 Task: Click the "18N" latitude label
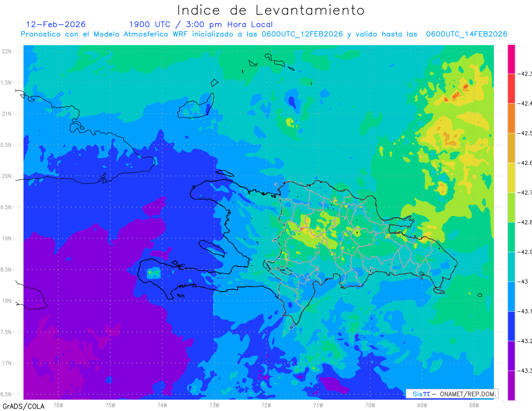[x=7, y=301]
